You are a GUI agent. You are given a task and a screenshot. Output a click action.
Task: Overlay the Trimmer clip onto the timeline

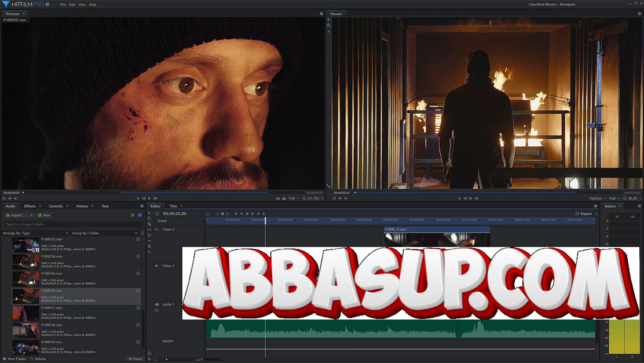(284, 198)
